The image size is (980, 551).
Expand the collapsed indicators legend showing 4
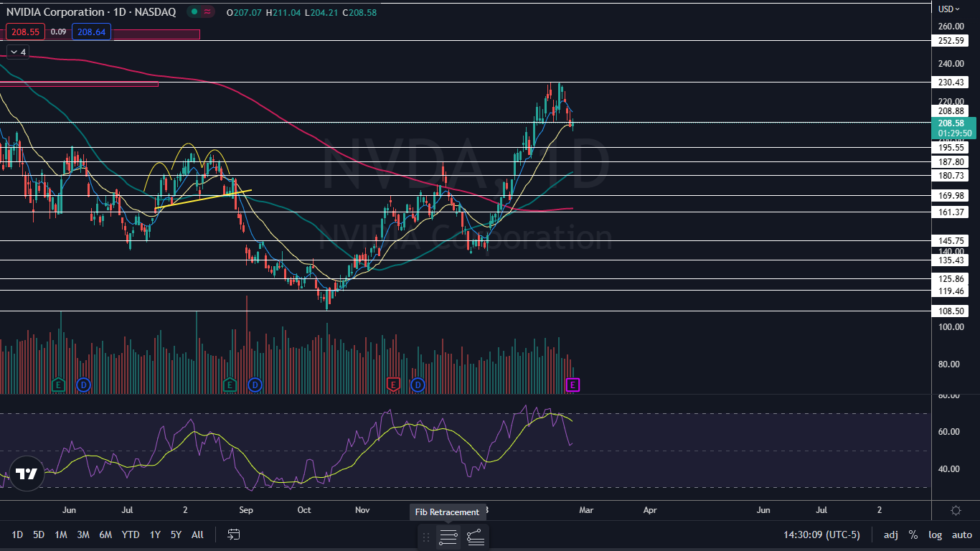[x=17, y=52]
